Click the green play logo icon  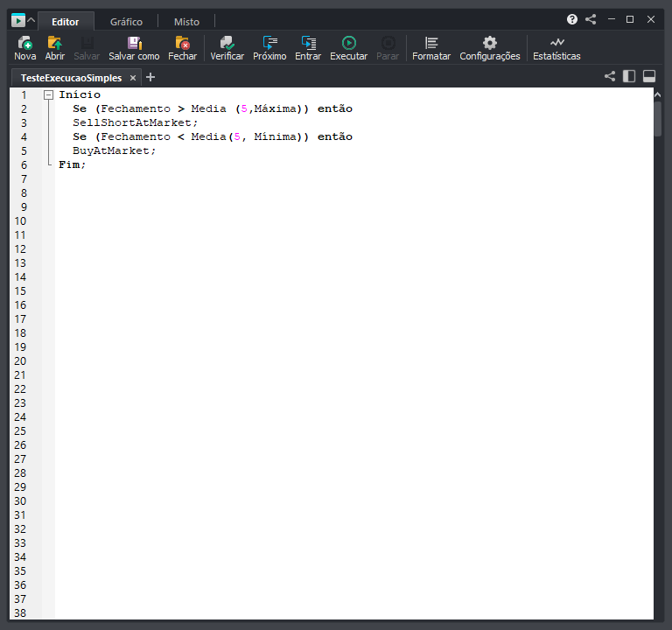18,20
